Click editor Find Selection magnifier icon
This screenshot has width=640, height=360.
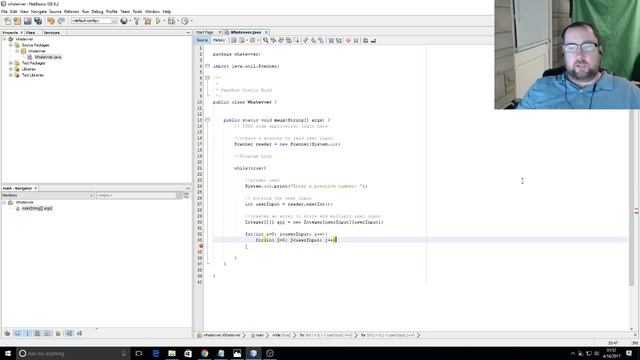click(265, 40)
